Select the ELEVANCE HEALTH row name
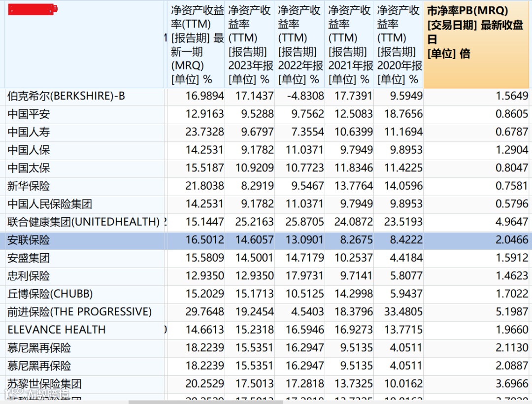This screenshot has height=404, width=532. [56, 330]
